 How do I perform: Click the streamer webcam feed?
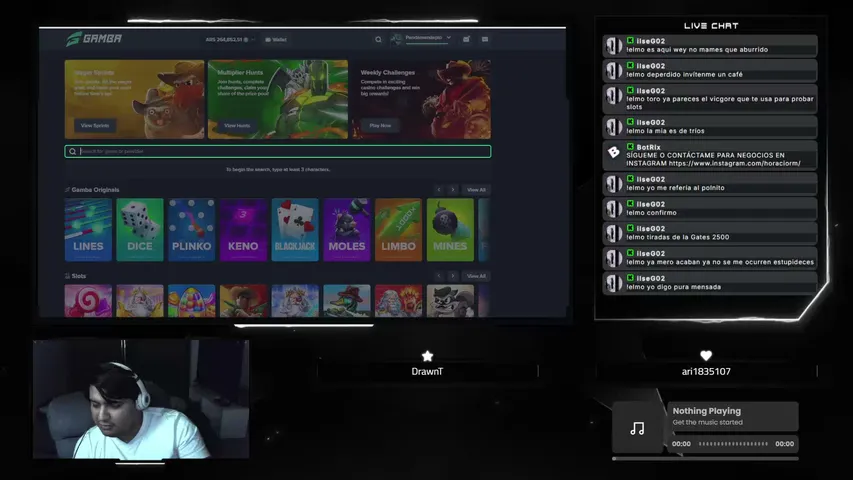point(141,399)
